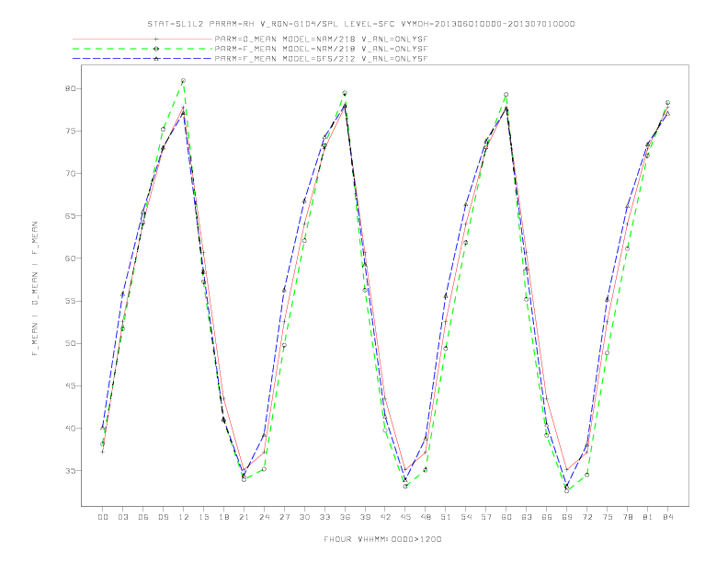The height and width of the screenshot is (563, 728).
Task: Click y-axis tick label 60
Action: 70,259
